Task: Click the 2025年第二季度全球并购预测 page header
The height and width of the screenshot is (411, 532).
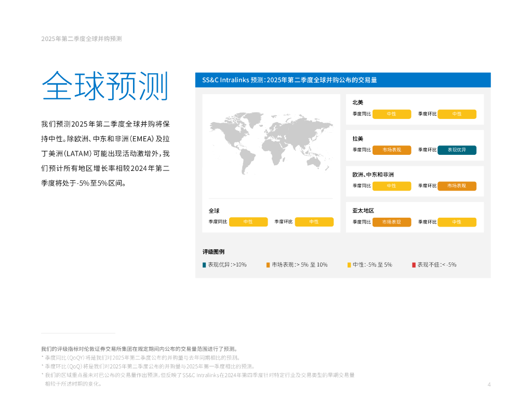Action: 82,39
